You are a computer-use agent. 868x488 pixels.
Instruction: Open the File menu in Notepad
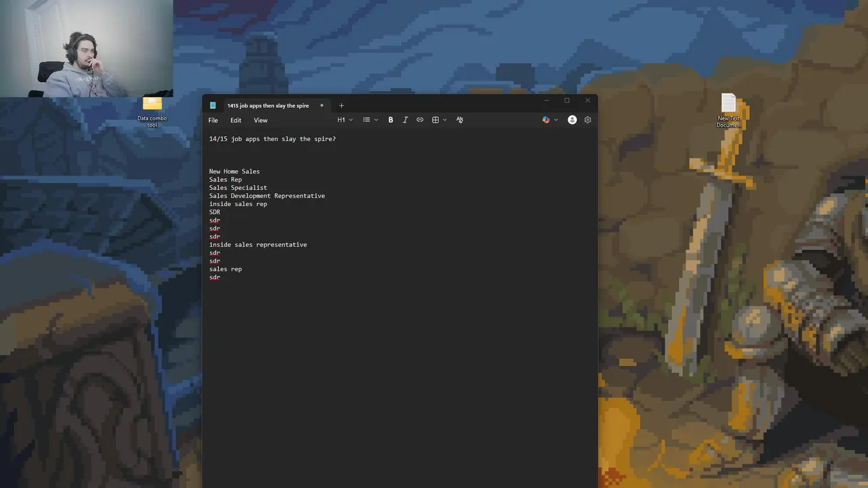click(x=213, y=120)
